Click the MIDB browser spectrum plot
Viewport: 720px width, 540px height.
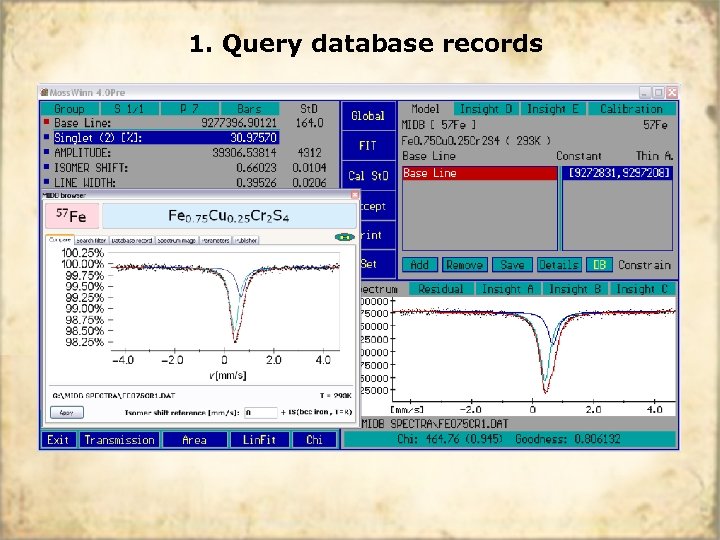point(225,301)
